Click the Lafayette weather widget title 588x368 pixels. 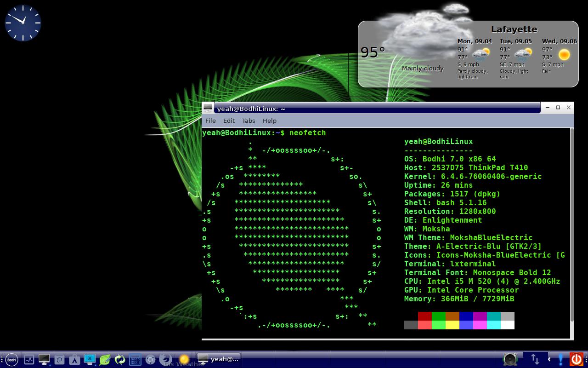[514, 29]
